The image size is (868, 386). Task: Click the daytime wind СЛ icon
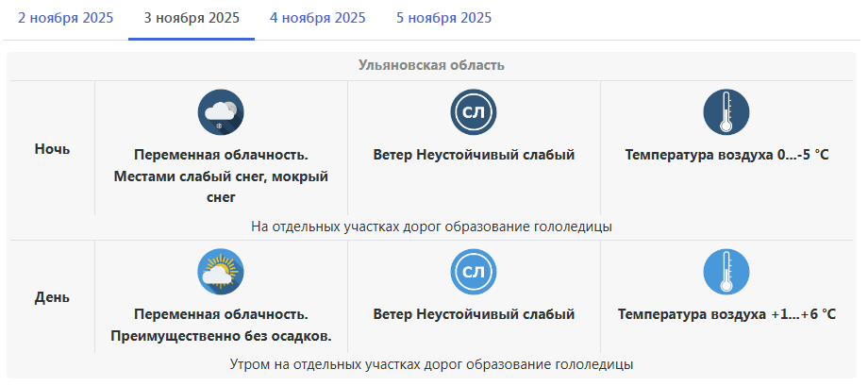tap(474, 272)
